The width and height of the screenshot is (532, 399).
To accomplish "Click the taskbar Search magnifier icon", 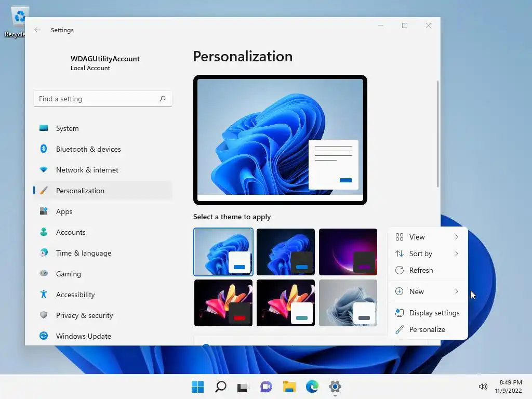I will (220, 387).
